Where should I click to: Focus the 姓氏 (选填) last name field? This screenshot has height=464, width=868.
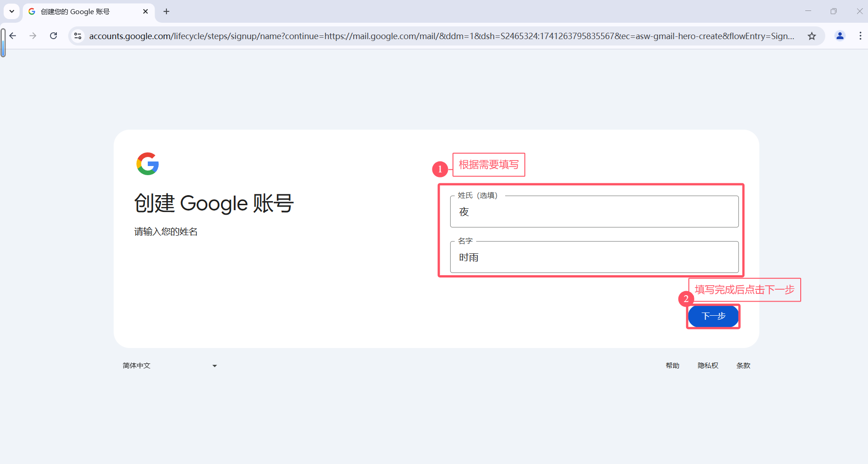tap(594, 212)
